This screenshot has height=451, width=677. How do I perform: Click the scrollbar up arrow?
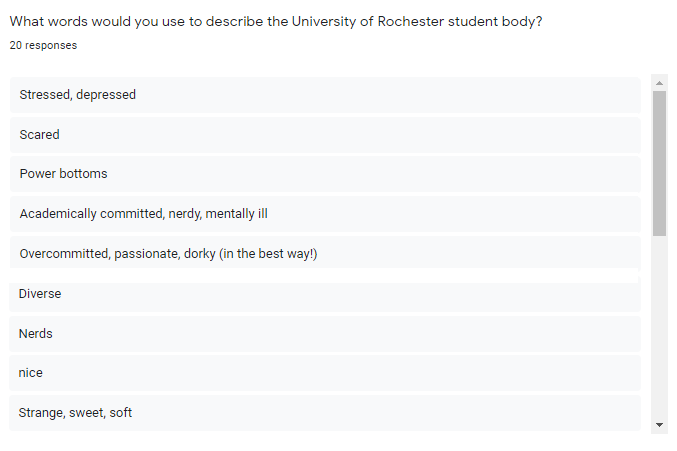659,82
